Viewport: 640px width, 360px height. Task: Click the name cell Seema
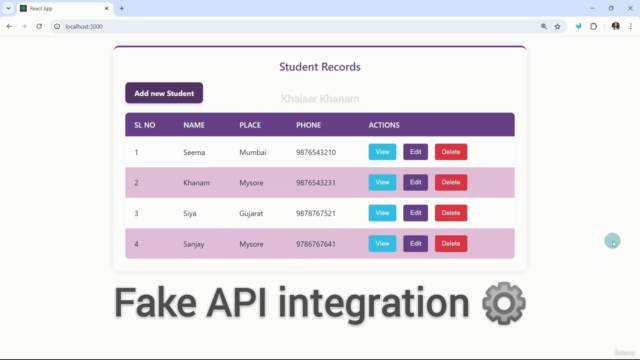click(x=194, y=152)
